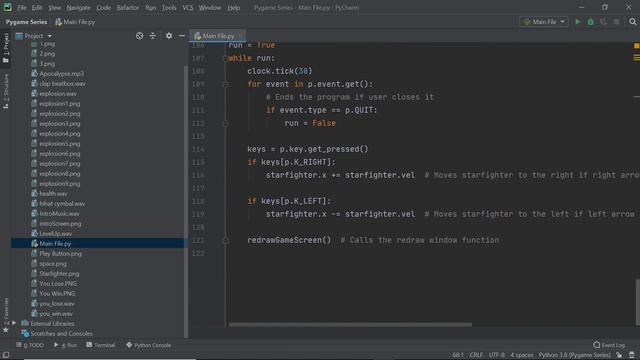
Task: Open the Code menu
Action: pyautogui.click(x=103, y=8)
